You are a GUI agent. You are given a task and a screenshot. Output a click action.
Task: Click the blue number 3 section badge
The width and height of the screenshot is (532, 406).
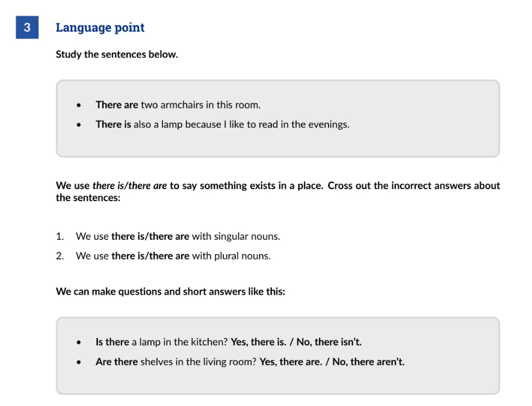27,27
